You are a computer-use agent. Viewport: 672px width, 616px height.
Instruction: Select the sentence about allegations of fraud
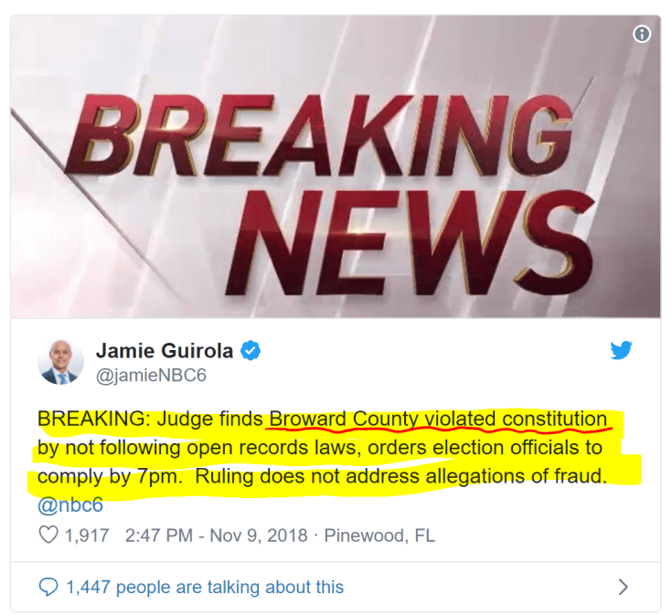[400, 476]
